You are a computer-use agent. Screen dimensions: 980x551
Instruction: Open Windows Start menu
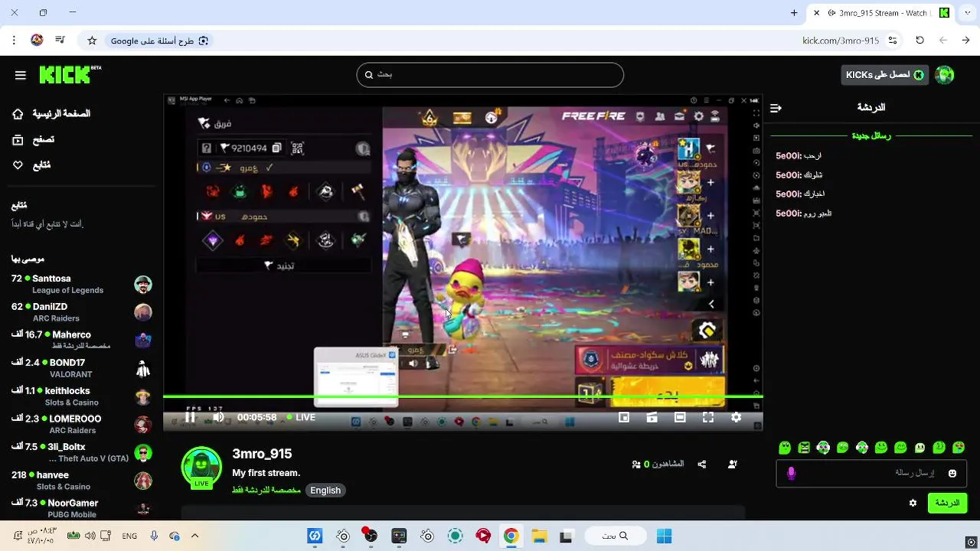[664, 536]
